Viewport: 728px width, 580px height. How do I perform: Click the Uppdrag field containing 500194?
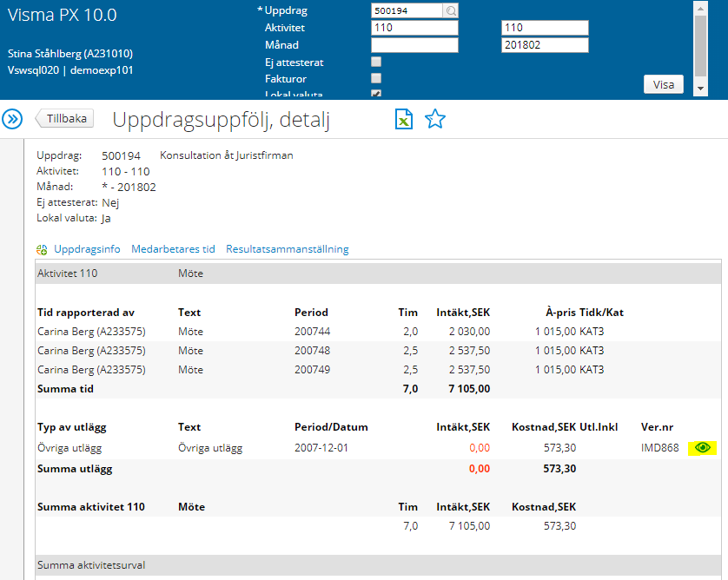[x=407, y=11]
